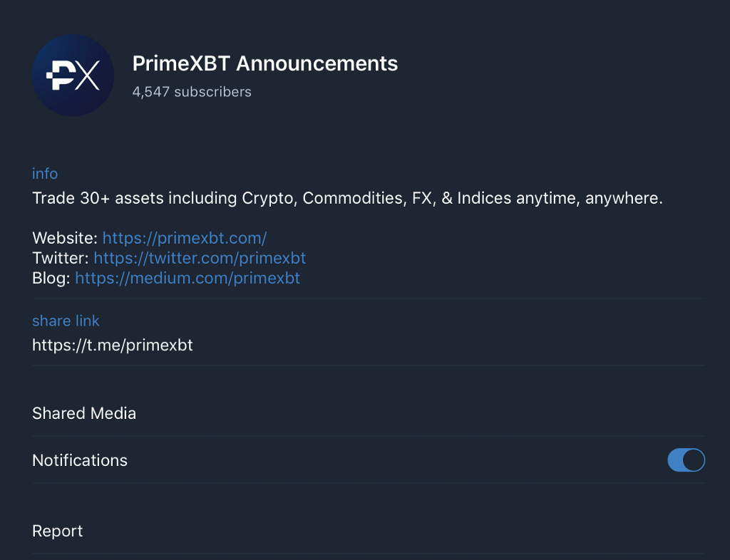Screen dimensions: 730x560
Task: Click the Website label
Action: tap(63, 238)
